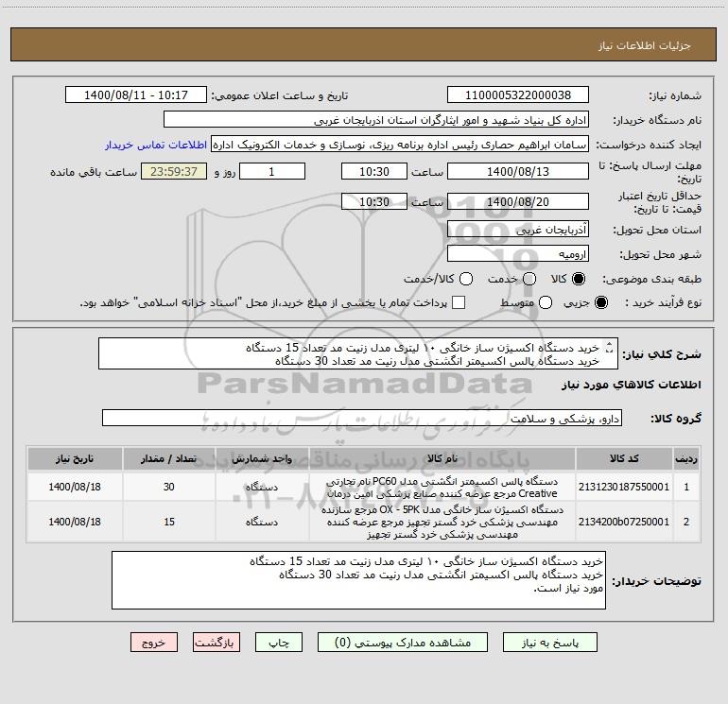Select the کالا/خدمت radio button

(x=466, y=279)
